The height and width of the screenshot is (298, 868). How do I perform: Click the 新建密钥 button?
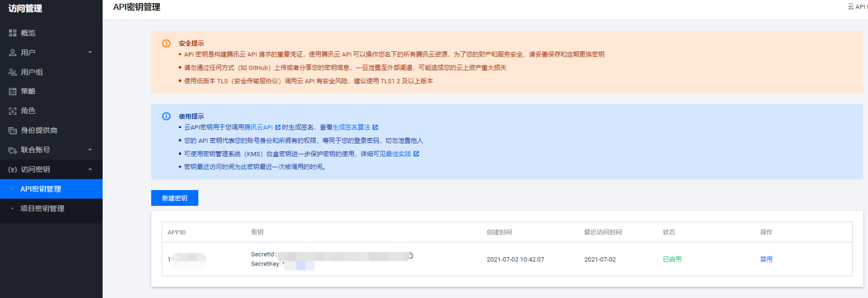point(175,198)
